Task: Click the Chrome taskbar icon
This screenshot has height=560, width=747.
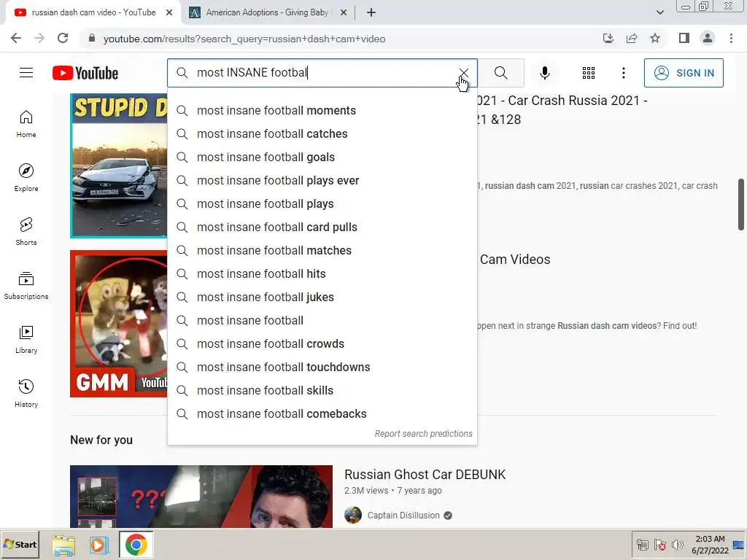Action: (136, 545)
